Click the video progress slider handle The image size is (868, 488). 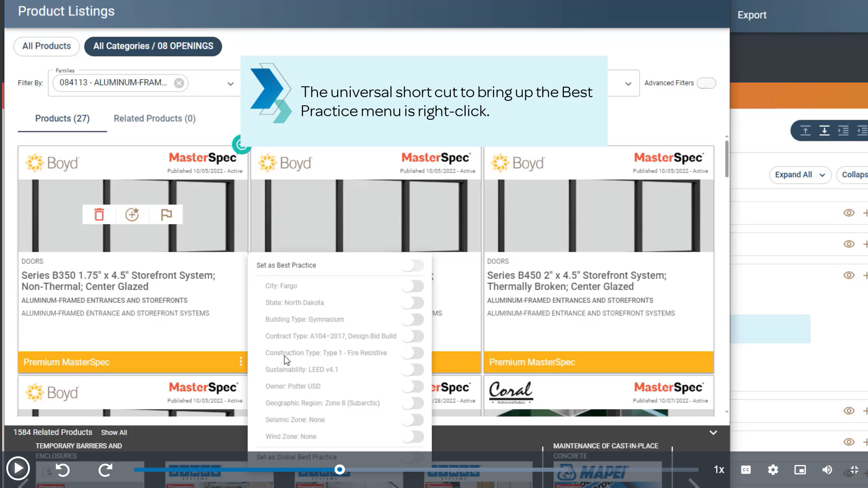click(x=340, y=470)
